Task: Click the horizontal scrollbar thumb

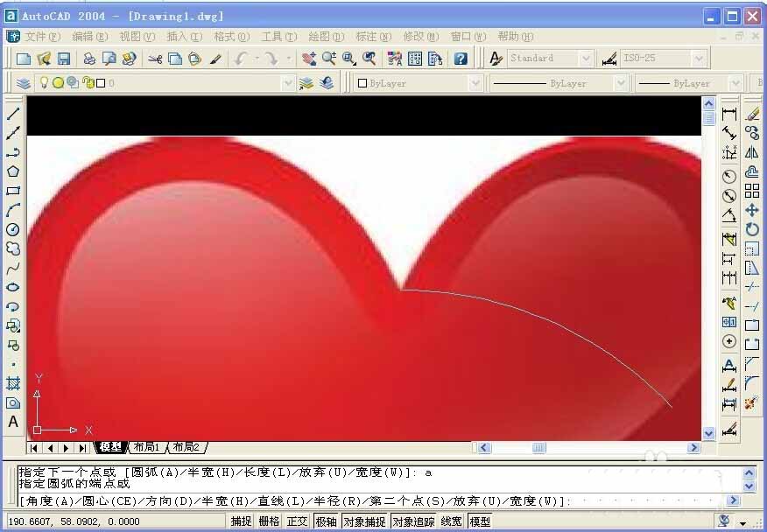Action: click(538, 447)
